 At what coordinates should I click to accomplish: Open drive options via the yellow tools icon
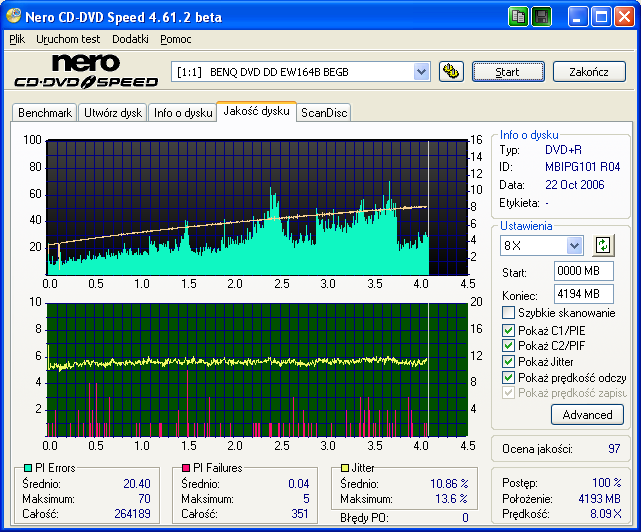tap(451, 72)
